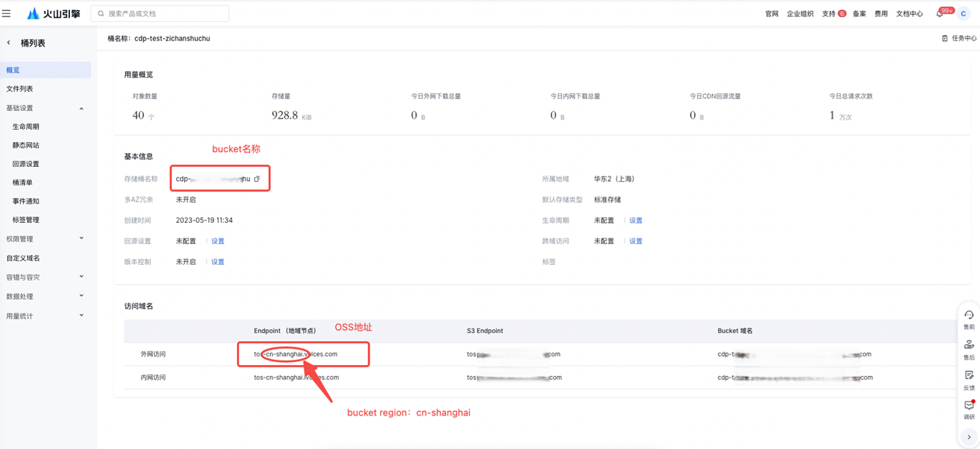Open the survey icon
This screenshot has height=449, width=980.
[968, 408]
